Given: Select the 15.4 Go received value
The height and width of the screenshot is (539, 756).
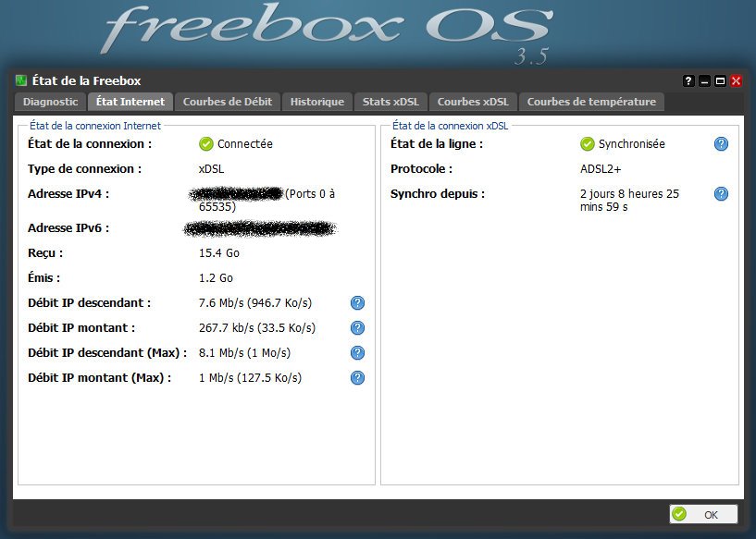Looking at the screenshot, I should click(219, 253).
